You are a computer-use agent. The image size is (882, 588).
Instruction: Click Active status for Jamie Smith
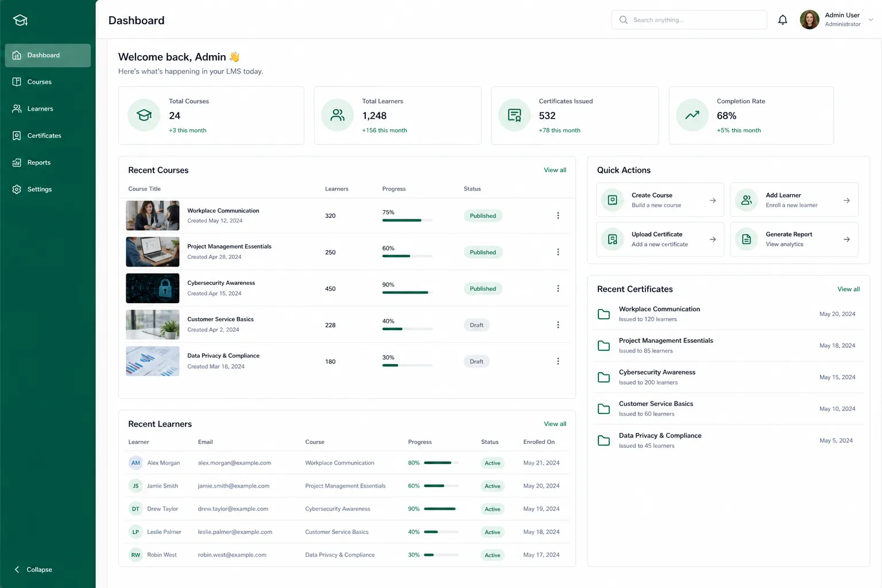(492, 486)
